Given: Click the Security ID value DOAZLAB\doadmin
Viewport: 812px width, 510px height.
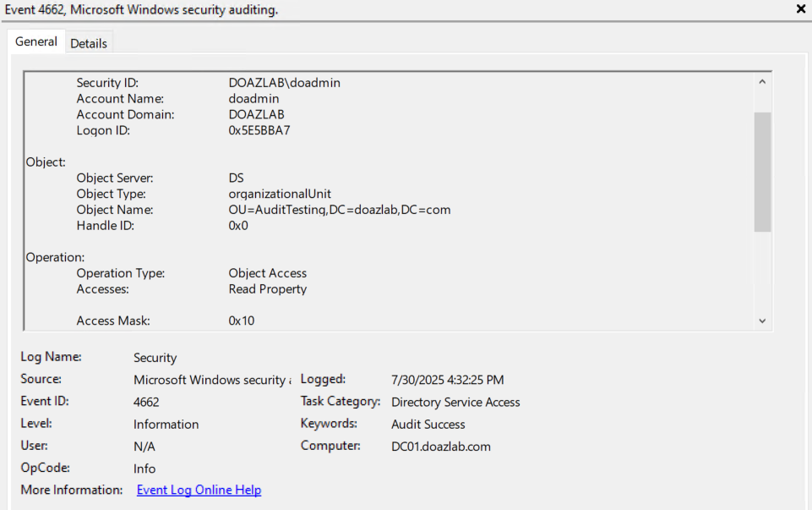Looking at the screenshot, I should [x=284, y=83].
